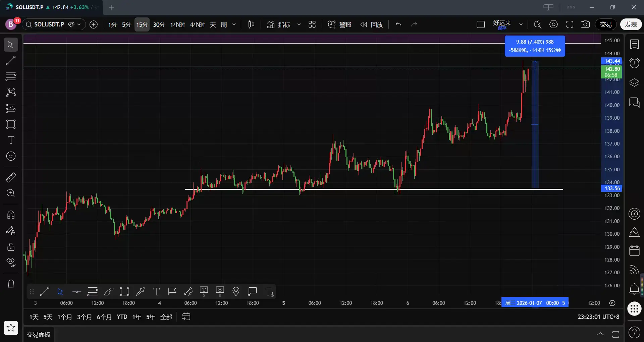Select the ruler measure tool
Image resolution: width=644 pixels, height=342 pixels.
(11, 177)
